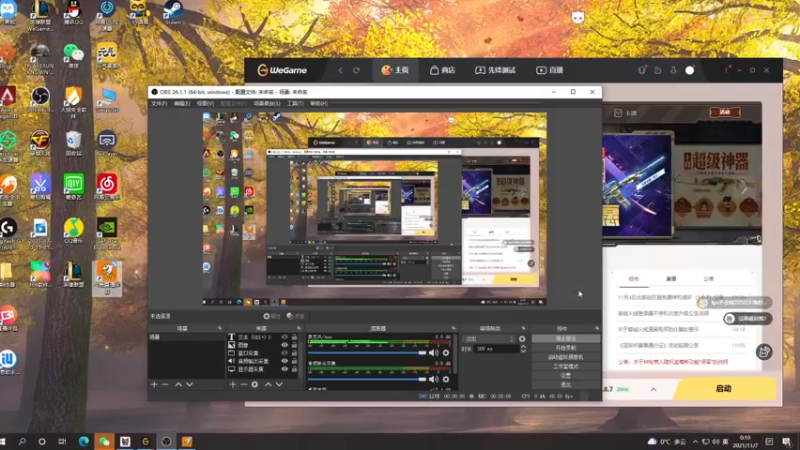This screenshot has width=800, height=450.
Task: Toggle lock on 显示器采集 source
Action: coord(294,369)
